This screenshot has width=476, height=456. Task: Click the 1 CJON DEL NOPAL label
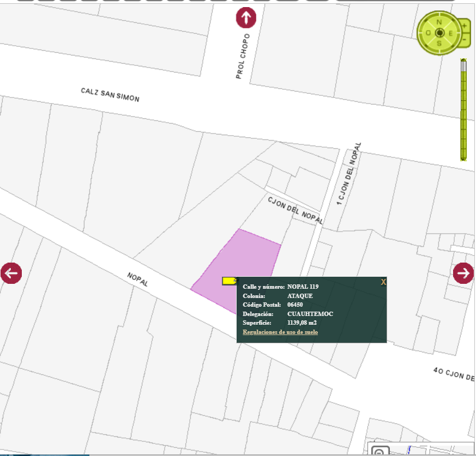pyautogui.click(x=349, y=173)
